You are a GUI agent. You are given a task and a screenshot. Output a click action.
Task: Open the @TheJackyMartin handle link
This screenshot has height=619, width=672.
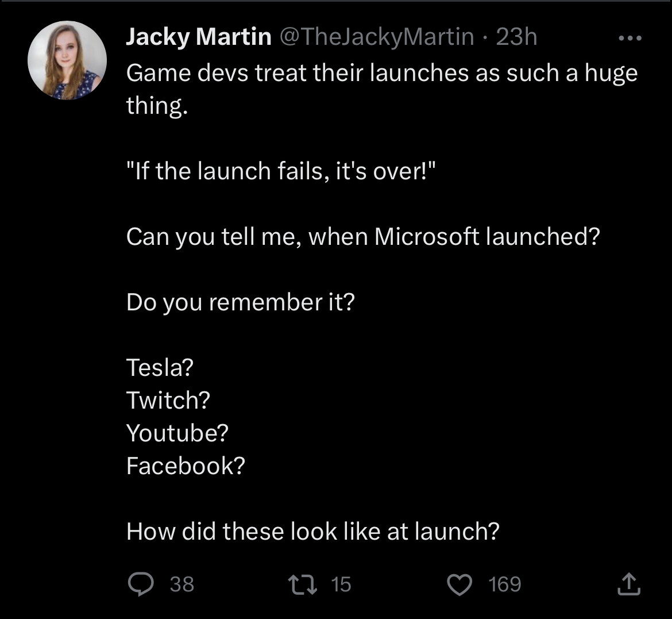point(376,37)
